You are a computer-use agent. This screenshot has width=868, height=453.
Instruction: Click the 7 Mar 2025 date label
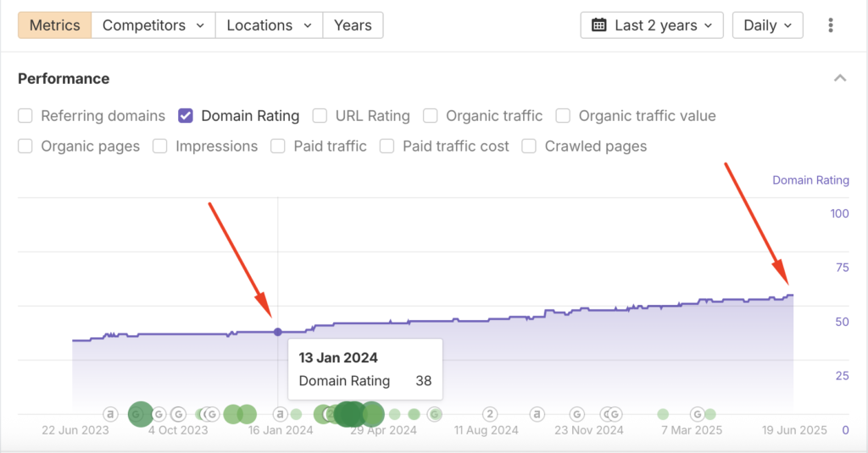[692, 430]
